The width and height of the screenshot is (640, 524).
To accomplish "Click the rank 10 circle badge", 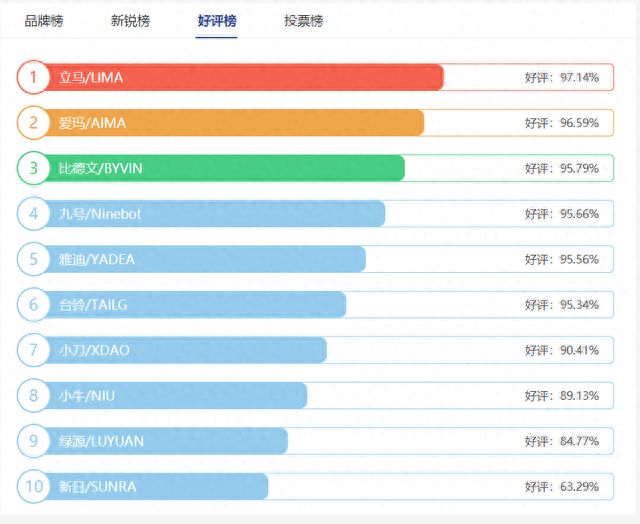I will [33, 486].
